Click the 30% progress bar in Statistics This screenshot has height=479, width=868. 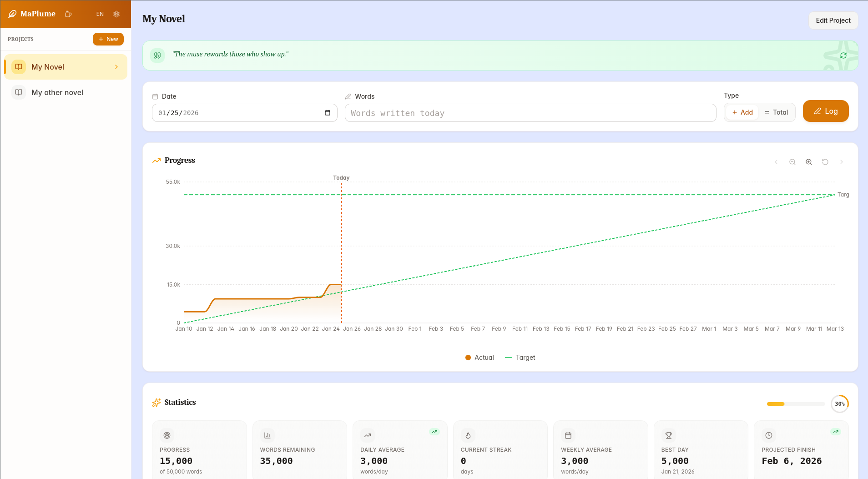pos(795,404)
